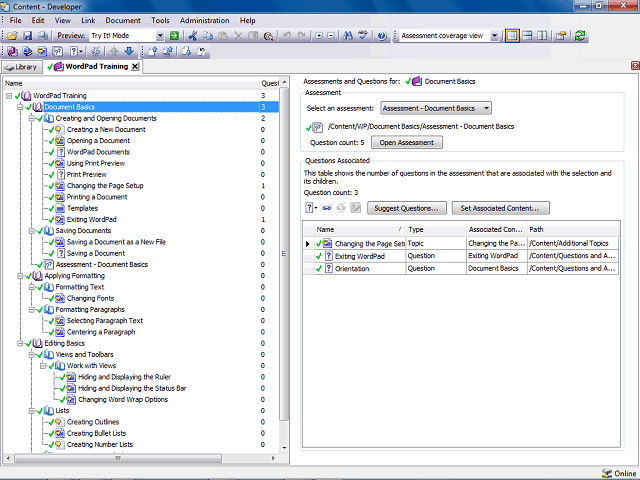Toggle the vertical split layout button

(542, 36)
